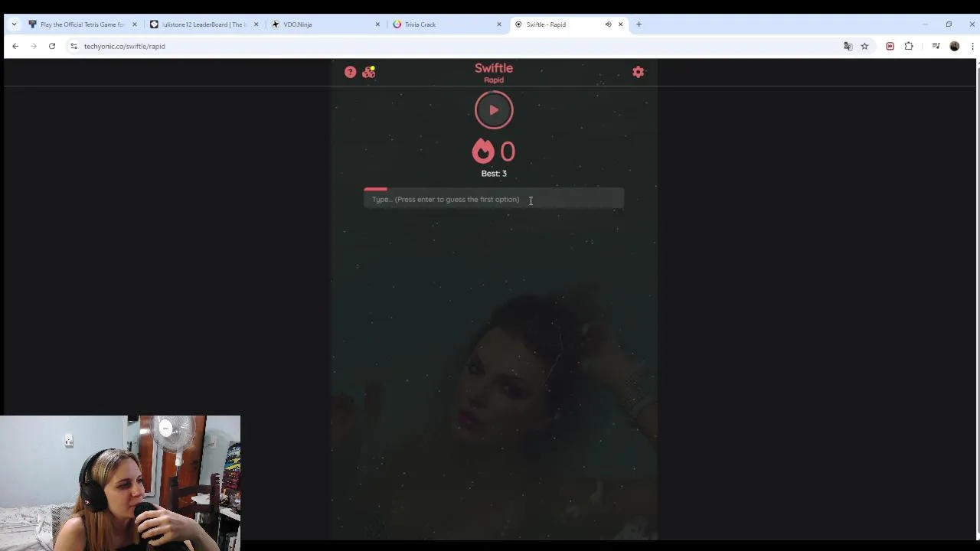Click the "Best: 3" score text

(x=494, y=174)
